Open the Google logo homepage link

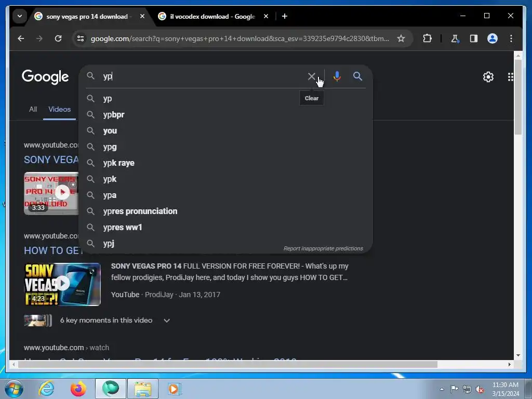(x=45, y=77)
